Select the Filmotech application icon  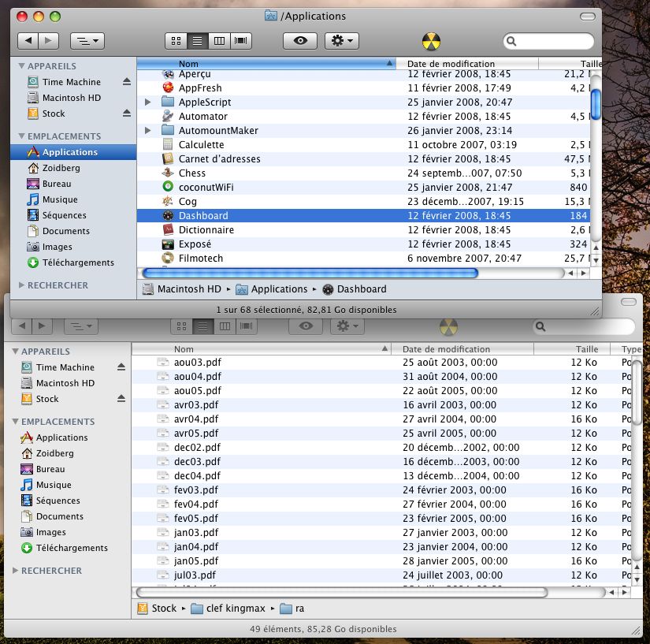coord(168,258)
